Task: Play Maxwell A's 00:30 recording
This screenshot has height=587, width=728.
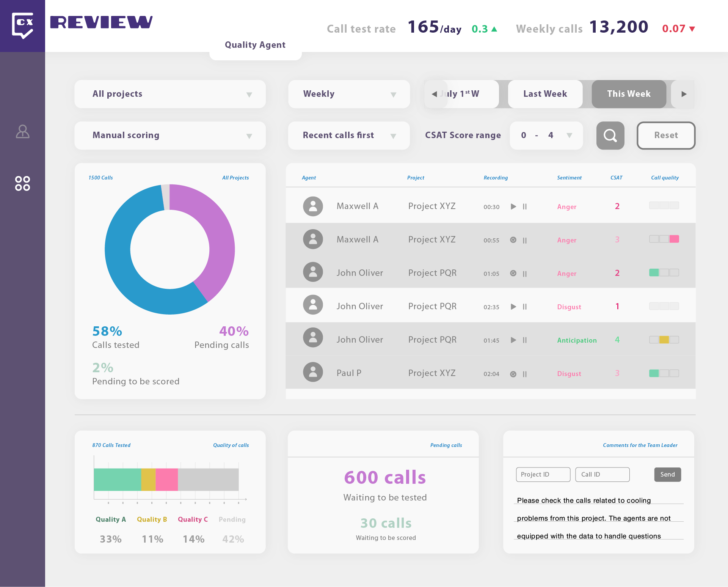Action: click(513, 206)
